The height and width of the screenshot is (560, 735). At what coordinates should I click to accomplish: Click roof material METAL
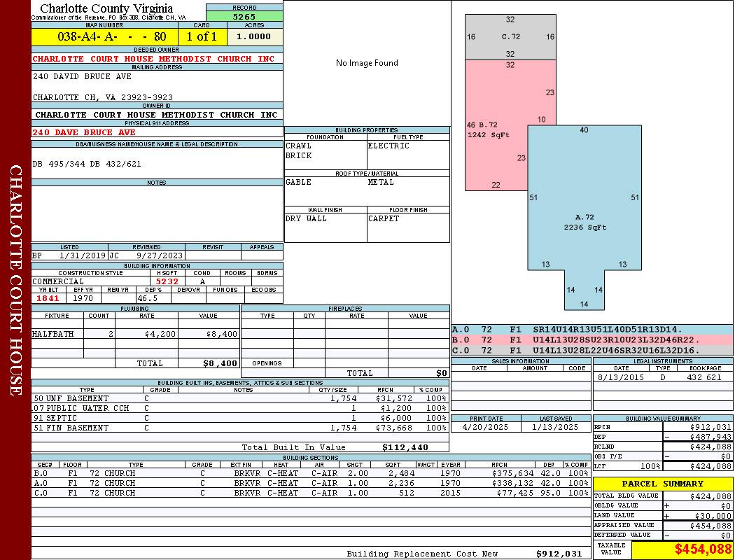[x=381, y=182]
